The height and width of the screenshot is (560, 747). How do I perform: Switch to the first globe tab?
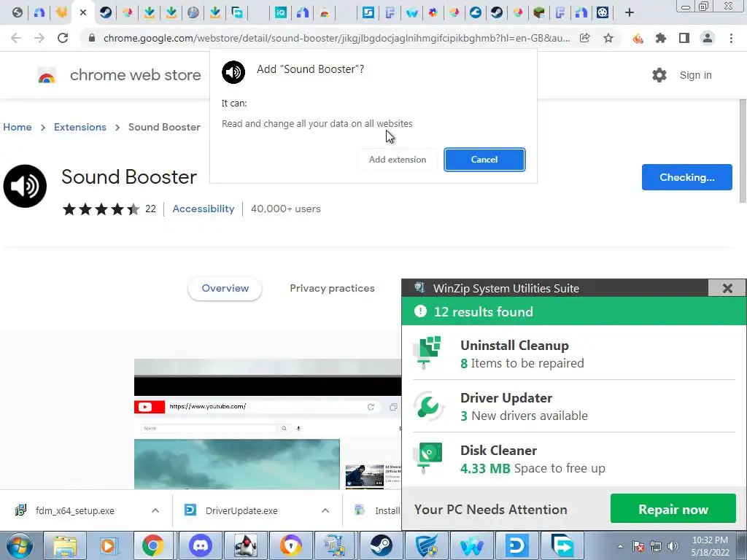(x=18, y=12)
